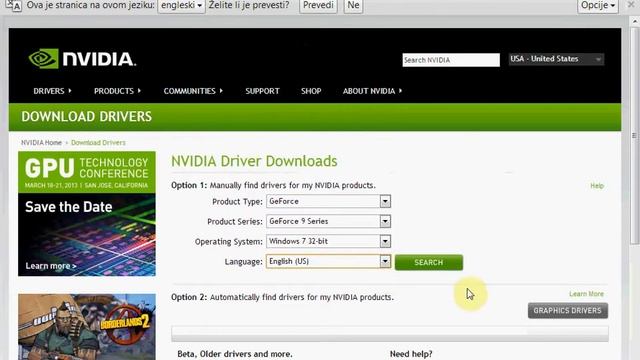
Task: Click the 'Beta, Older drivers and more.' heading
Action: 235,354
